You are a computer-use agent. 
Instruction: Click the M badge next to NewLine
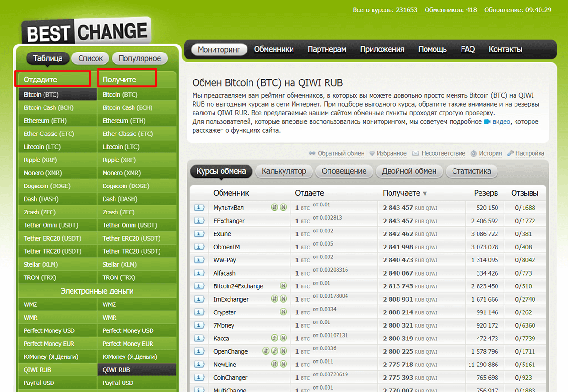(283, 365)
